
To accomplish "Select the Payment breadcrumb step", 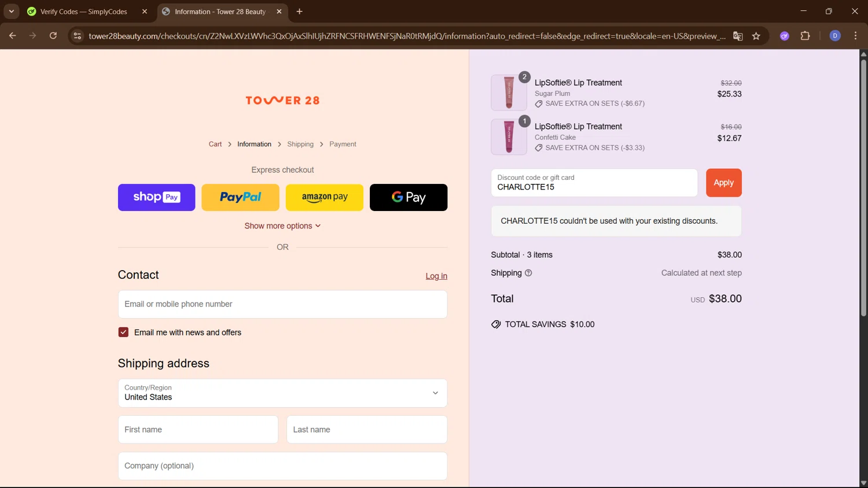I will click(x=343, y=144).
